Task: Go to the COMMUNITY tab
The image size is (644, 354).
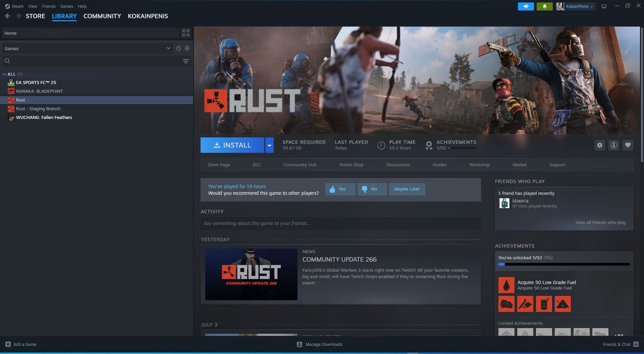Action: pyautogui.click(x=102, y=16)
